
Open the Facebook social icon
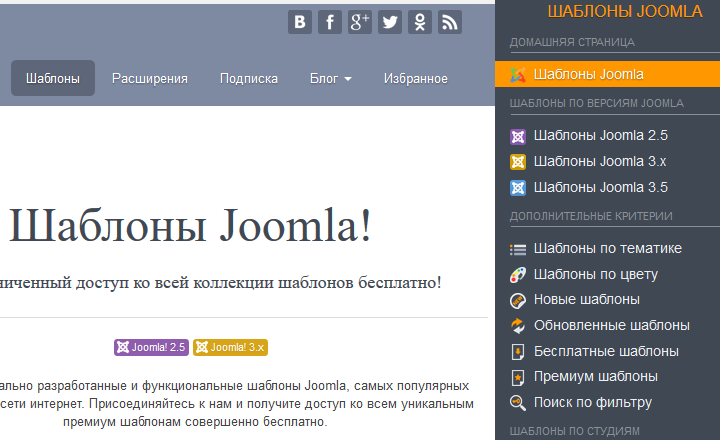pos(330,22)
